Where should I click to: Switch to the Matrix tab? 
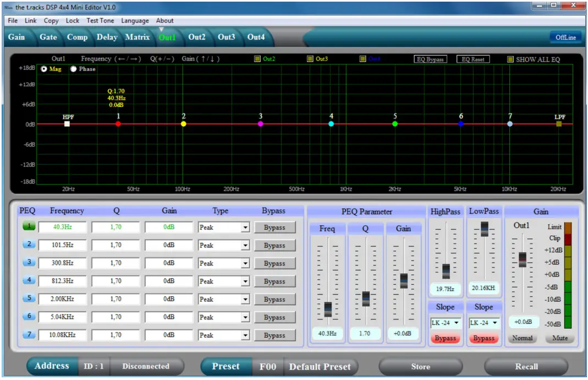click(x=137, y=37)
